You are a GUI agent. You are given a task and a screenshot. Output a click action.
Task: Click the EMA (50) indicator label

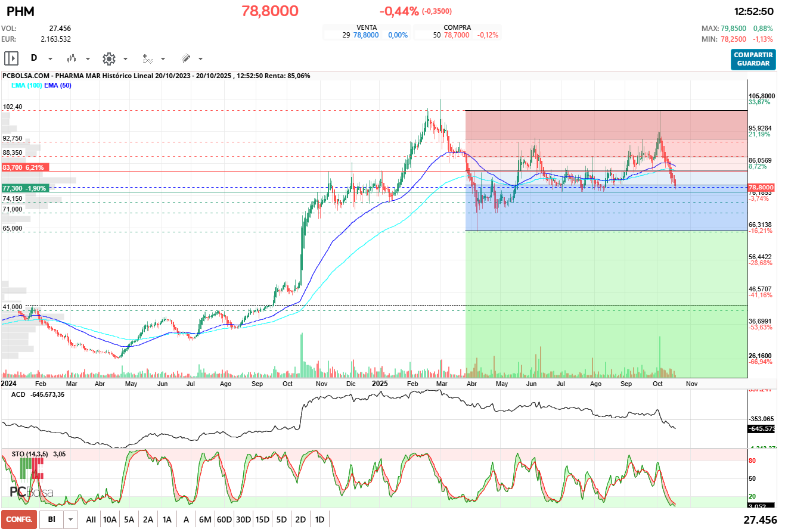coord(58,86)
